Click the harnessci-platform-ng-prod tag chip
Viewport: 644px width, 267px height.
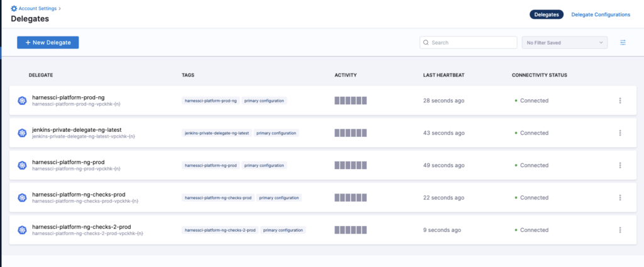tap(211, 165)
